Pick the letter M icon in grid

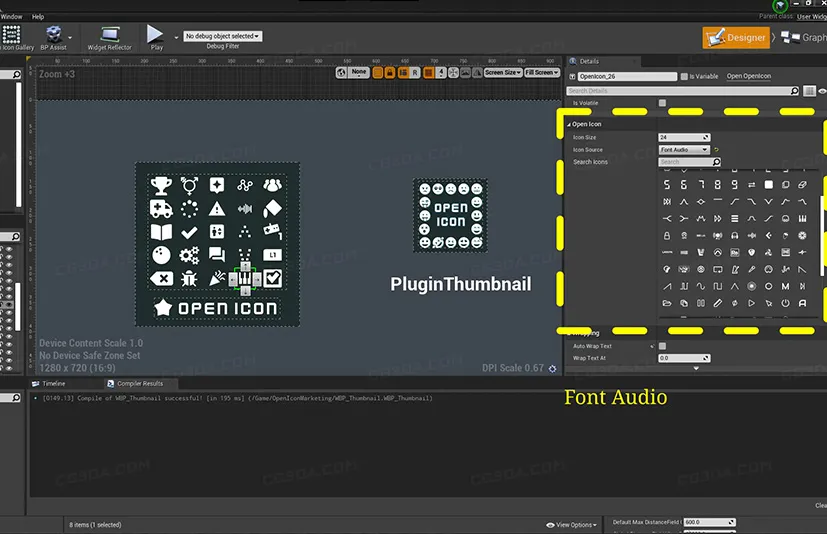click(x=785, y=286)
